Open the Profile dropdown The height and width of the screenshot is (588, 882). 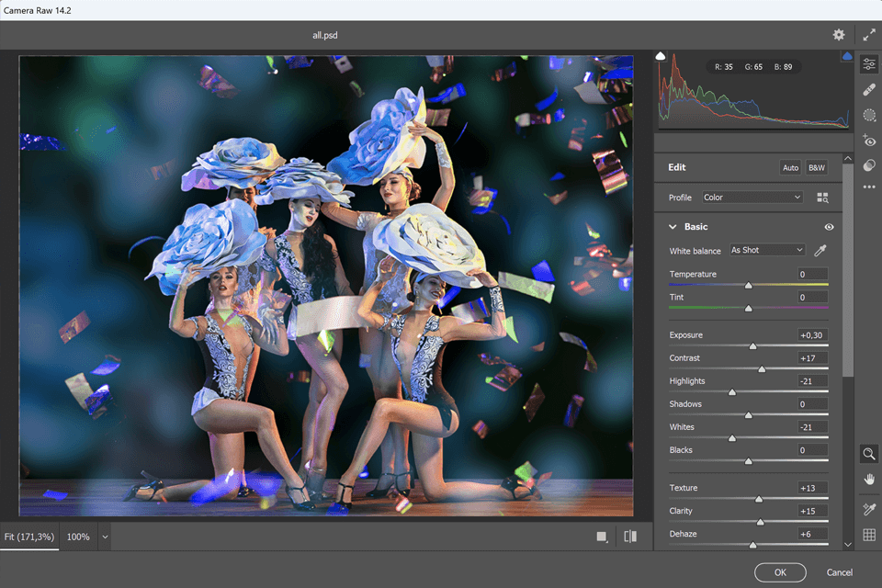coord(752,198)
